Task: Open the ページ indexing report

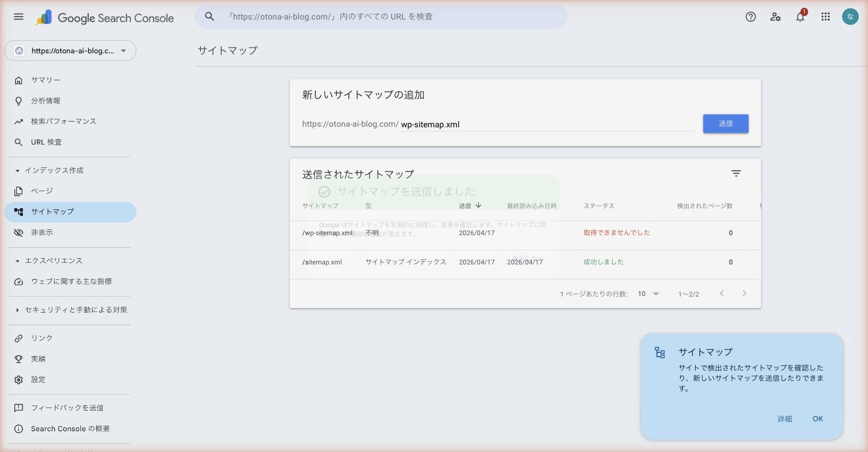Action: (x=70, y=191)
